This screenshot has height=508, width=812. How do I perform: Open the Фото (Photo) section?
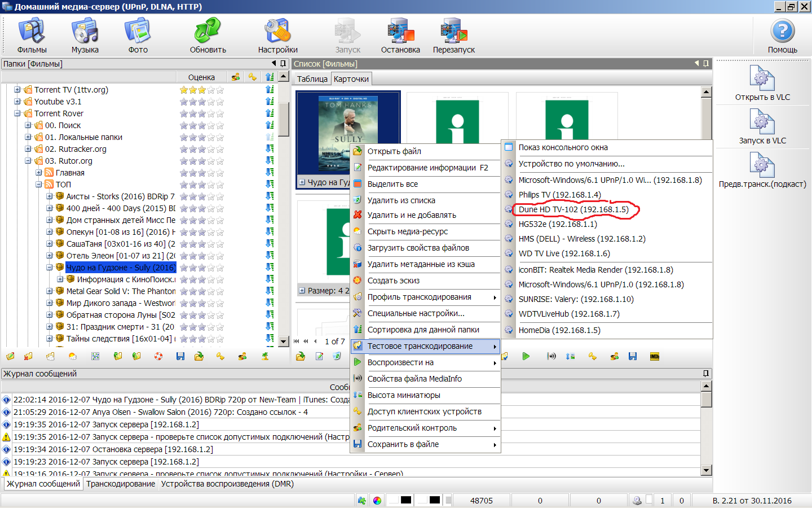tap(138, 36)
